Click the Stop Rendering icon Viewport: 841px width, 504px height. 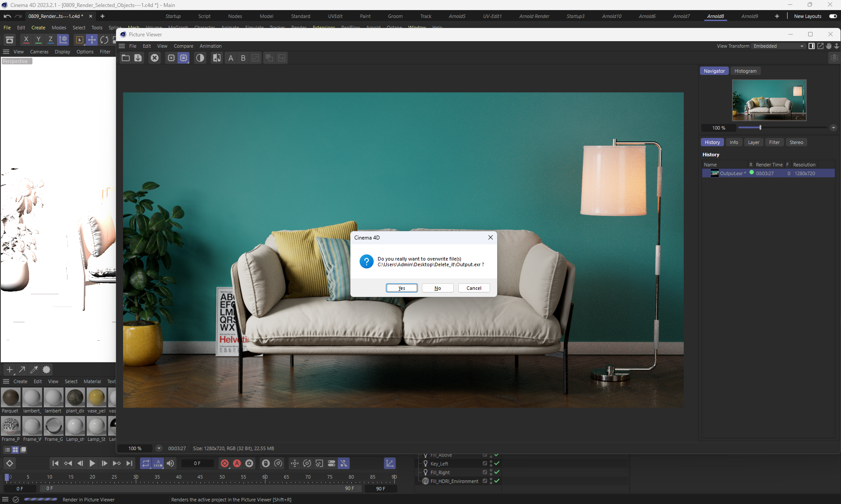[155, 58]
